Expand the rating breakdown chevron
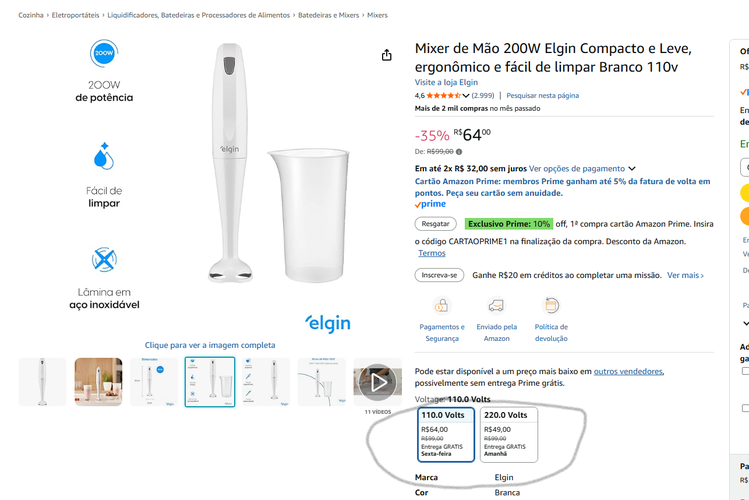749x500 pixels. click(x=466, y=96)
